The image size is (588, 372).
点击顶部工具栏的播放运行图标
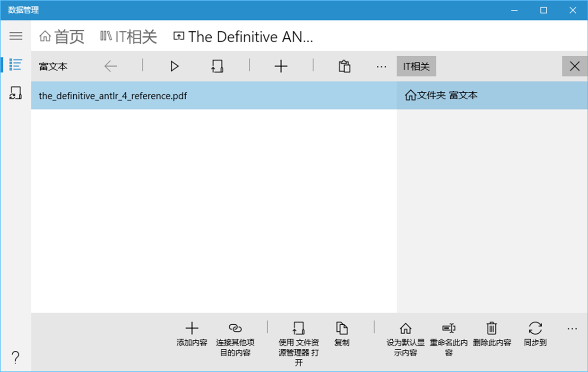coord(174,66)
